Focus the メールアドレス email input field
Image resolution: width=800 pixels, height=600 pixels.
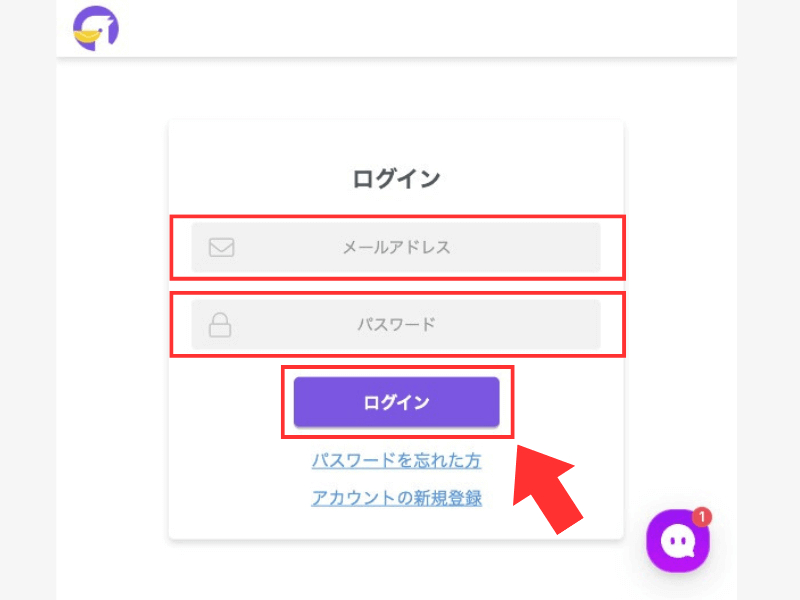pos(397,246)
